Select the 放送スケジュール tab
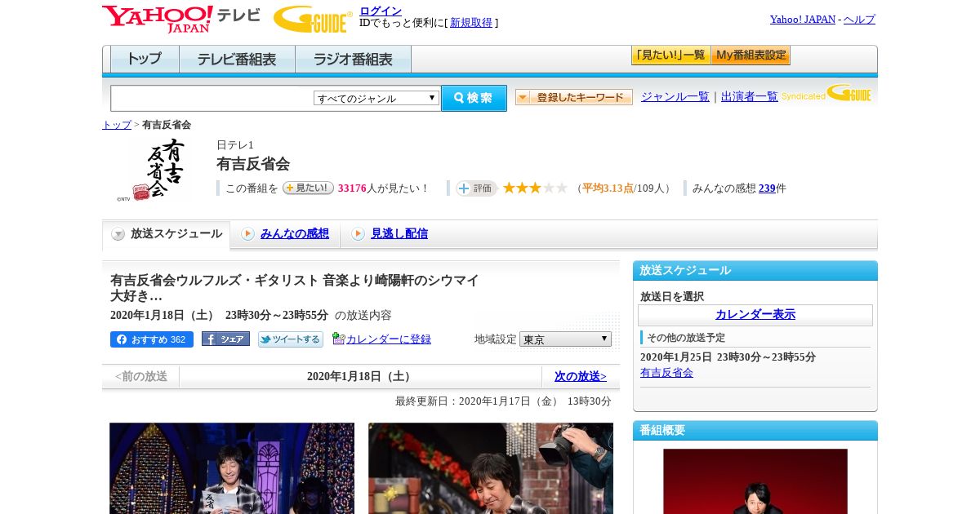 pos(167,234)
